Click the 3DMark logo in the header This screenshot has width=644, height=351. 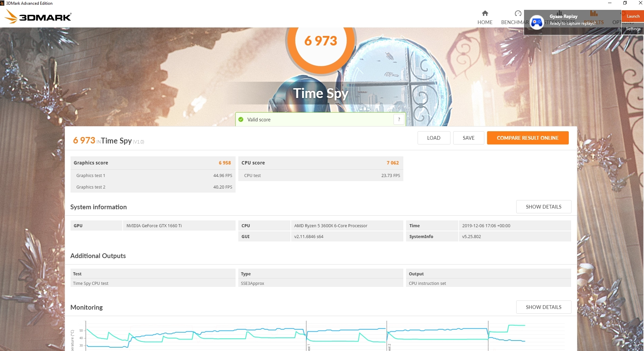click(x=38, y=16)
